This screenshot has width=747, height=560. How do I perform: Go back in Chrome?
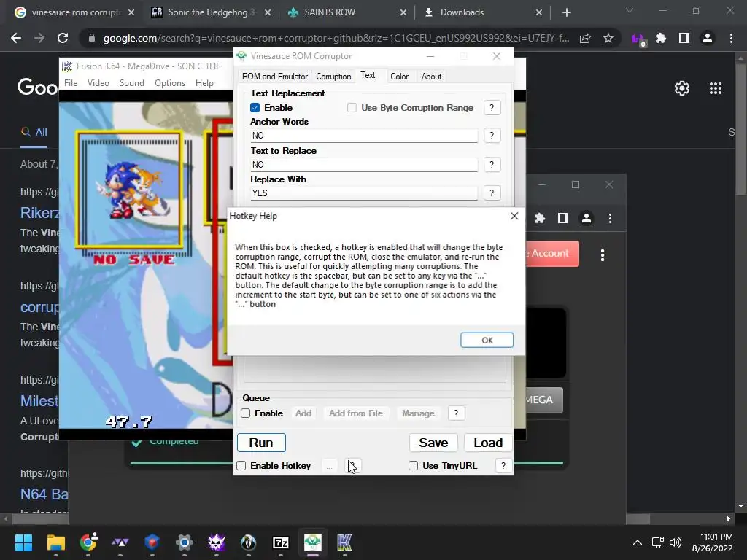coord(16,38)
